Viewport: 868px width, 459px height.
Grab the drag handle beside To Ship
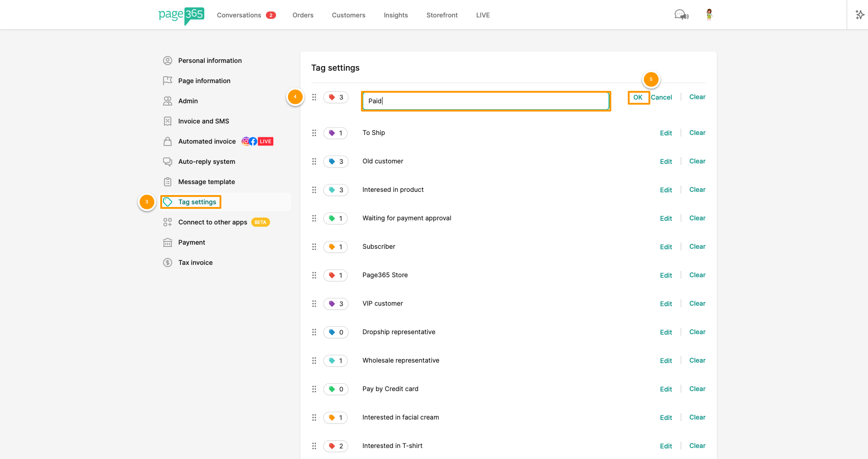point(314,133)
